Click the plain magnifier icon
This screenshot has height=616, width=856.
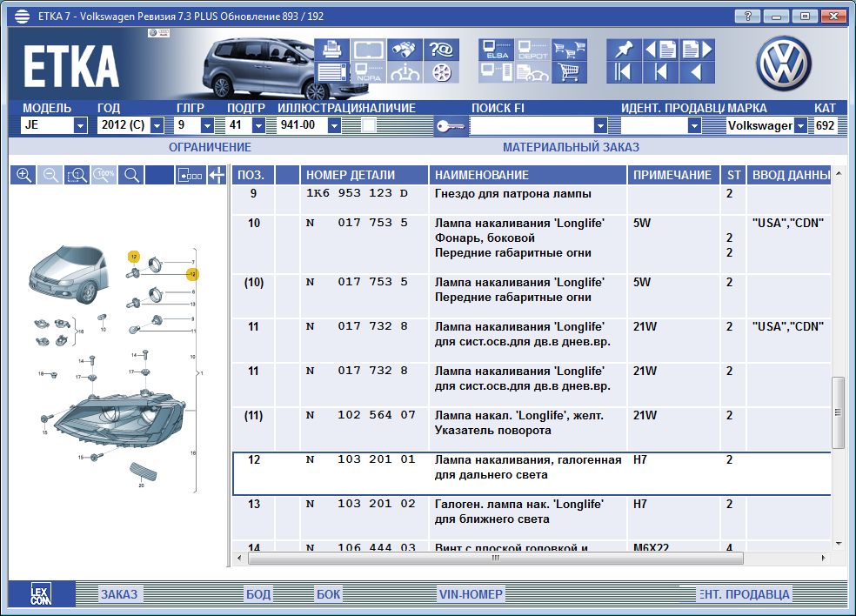pos(131,175)
